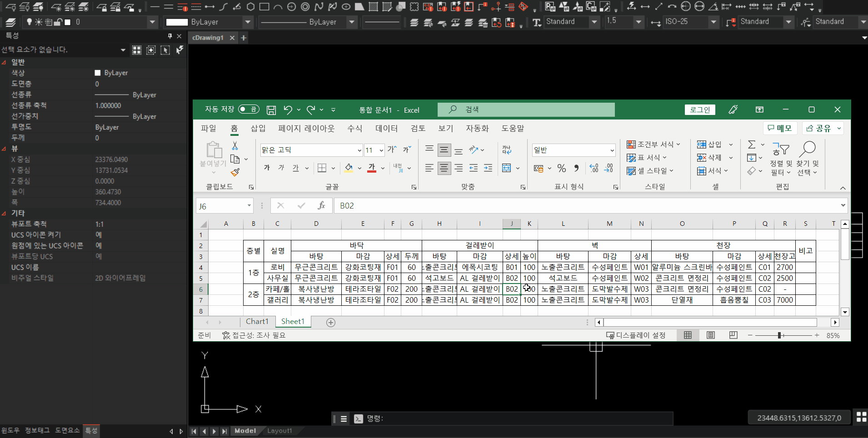
Task: Switch to the Chart1 sheet tab
Action: tap(257, 322)
